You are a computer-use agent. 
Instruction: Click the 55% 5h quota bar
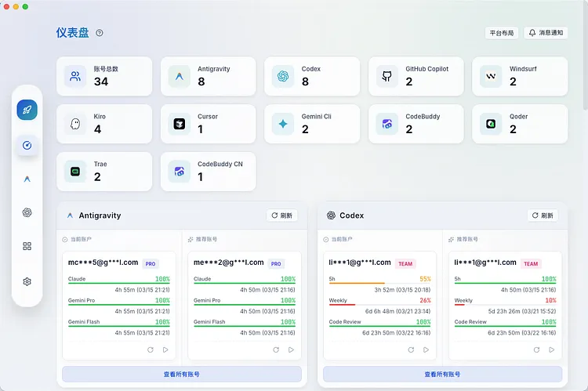tap(380, 283)
